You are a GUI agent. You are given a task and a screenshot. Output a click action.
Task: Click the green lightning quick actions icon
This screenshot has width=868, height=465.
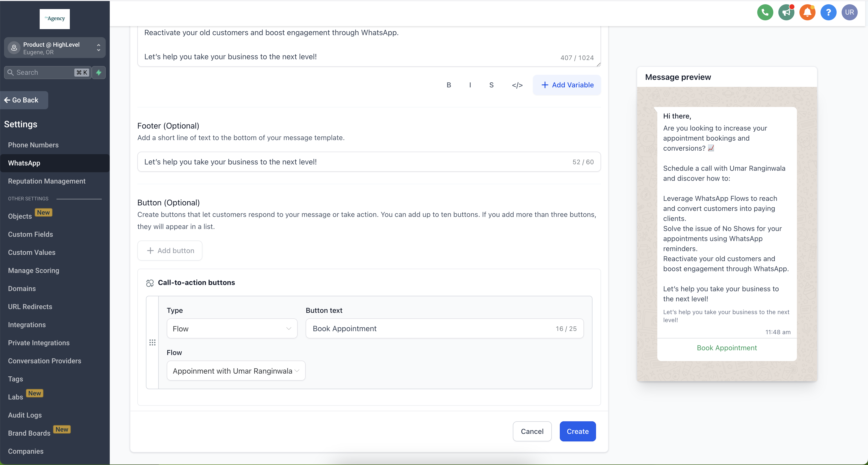[x=99, y=73]
